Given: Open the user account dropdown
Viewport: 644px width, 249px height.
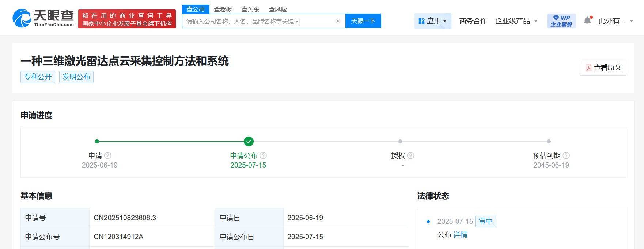Looking at the screenshot, I should point(615,21).
